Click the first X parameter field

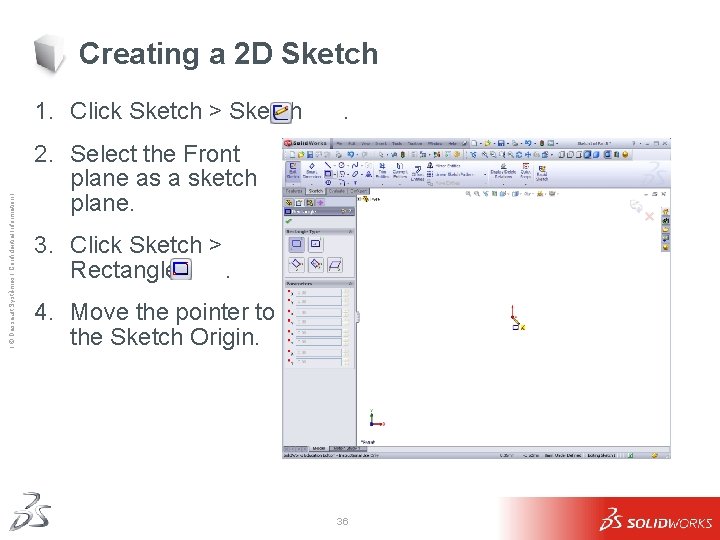click(319, 292)
